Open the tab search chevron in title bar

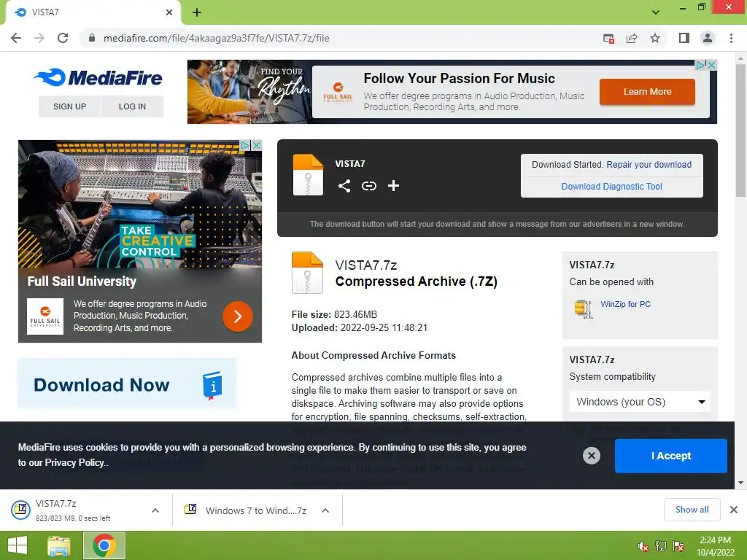click(656, 12)
